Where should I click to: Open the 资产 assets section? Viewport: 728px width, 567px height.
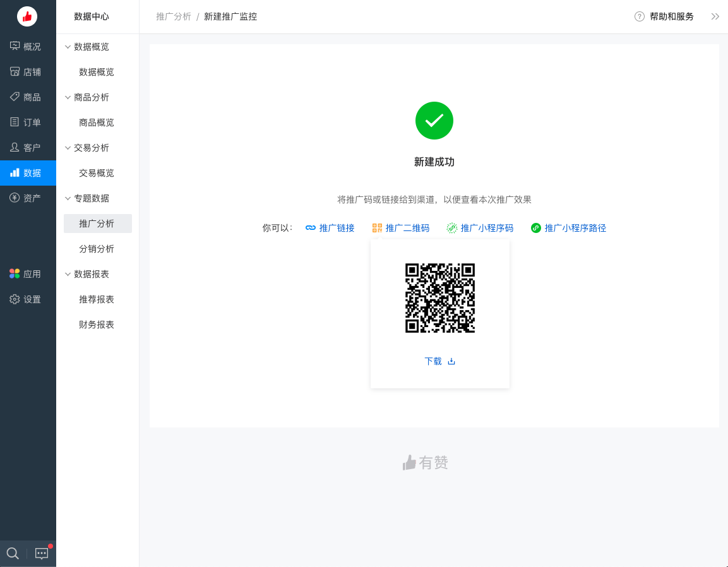[x=28, y=198]
